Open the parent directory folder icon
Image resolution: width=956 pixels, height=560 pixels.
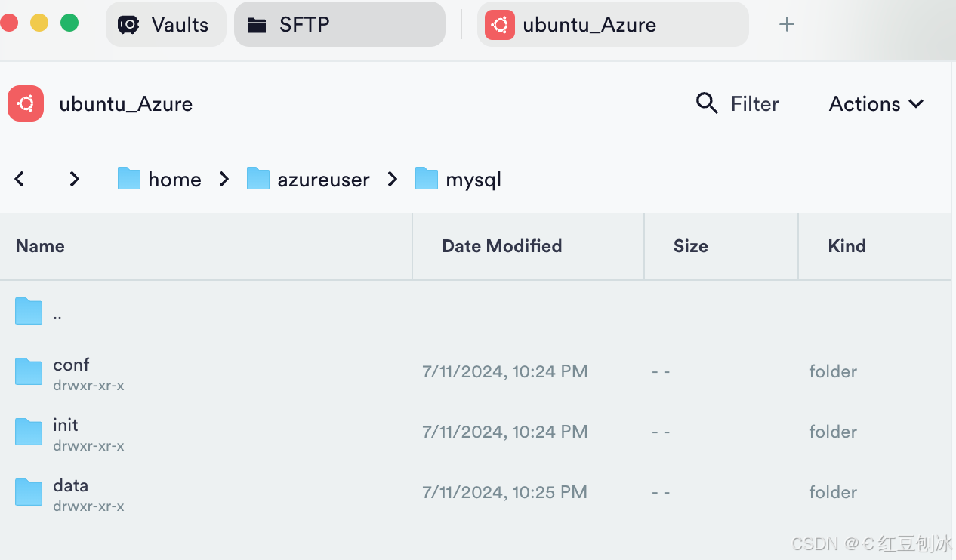tap(29, 311)
